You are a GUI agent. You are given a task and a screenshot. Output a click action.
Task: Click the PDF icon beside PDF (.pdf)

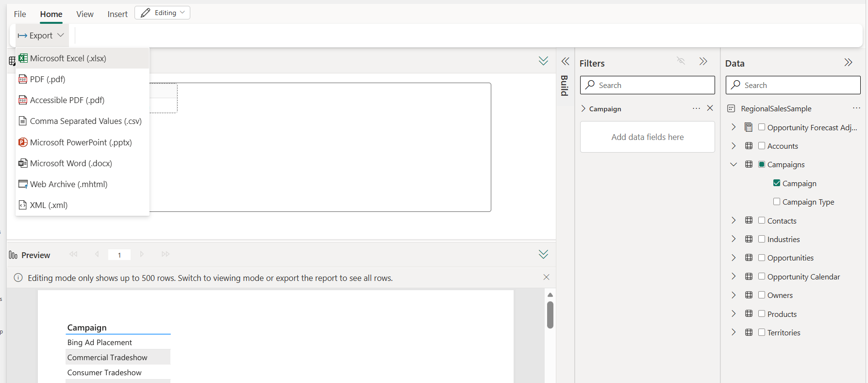tap(23, 79)
